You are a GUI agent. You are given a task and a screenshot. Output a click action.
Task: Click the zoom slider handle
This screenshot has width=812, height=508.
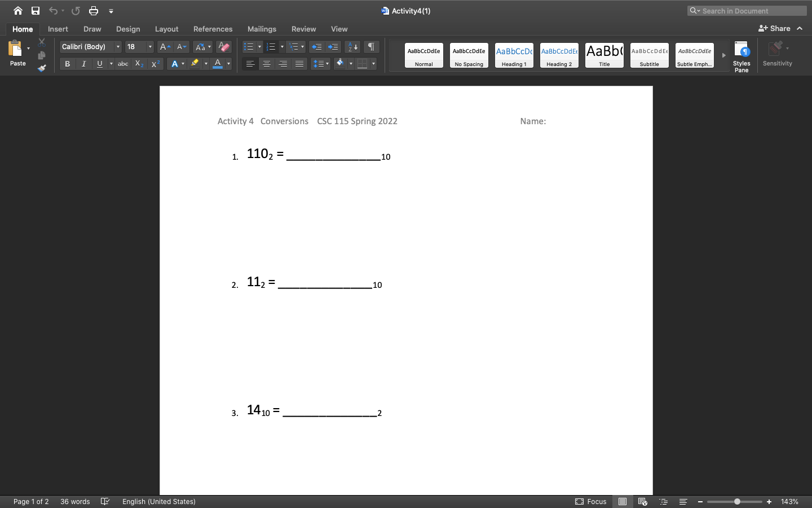click(x=737, y=502)
